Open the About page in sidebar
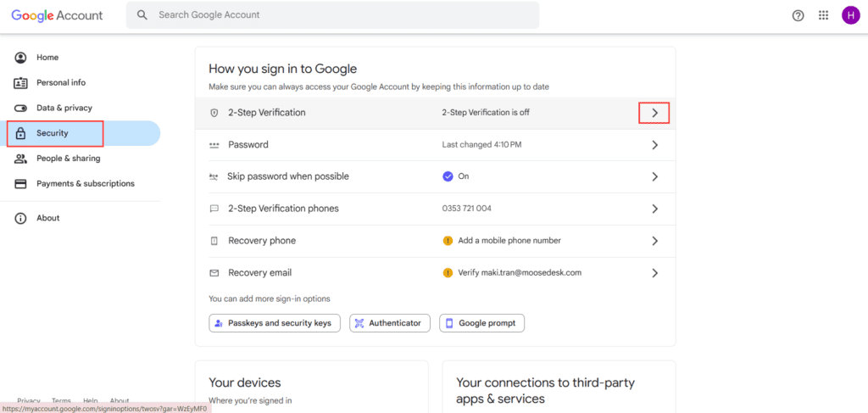The width and height of the screenshot is (868, 413). click(81, 218)
